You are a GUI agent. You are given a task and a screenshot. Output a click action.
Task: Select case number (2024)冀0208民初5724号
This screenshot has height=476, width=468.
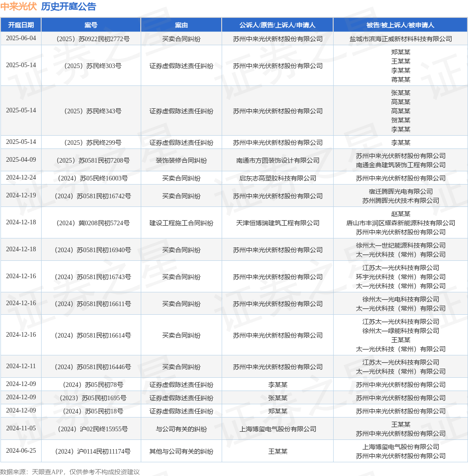(x=91, y=223)
